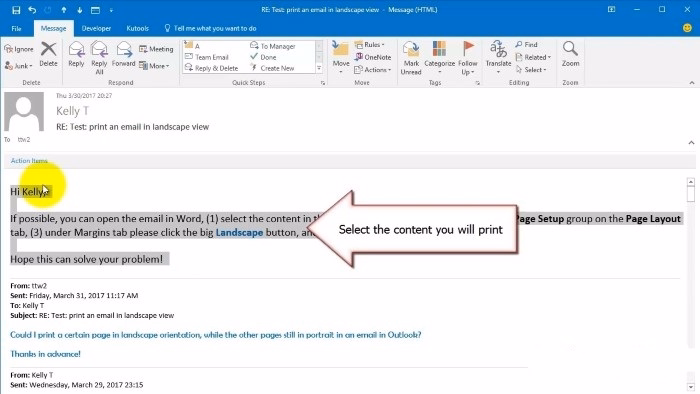
Task: Delete the message
Action: click(48, 54)
